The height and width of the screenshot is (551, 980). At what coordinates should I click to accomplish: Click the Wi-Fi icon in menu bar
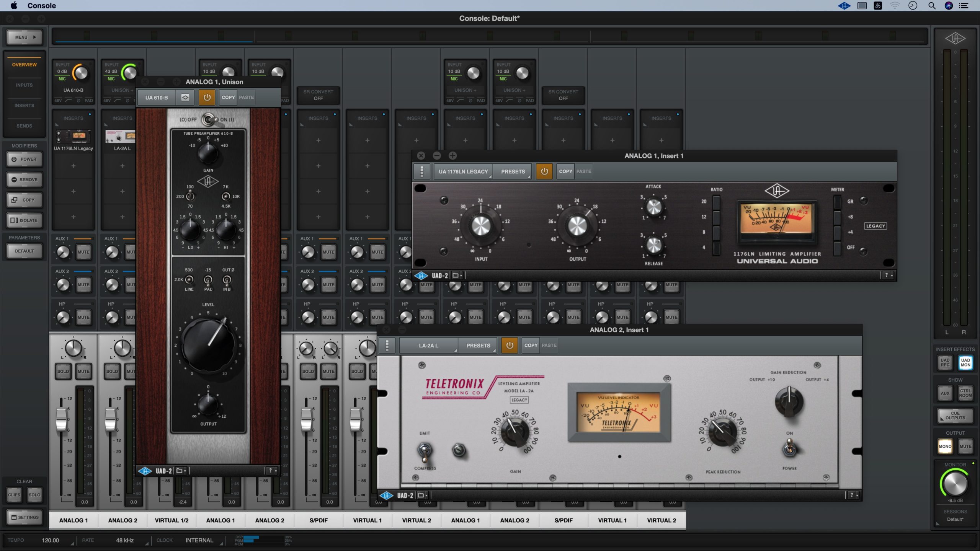tap(895, 5)
